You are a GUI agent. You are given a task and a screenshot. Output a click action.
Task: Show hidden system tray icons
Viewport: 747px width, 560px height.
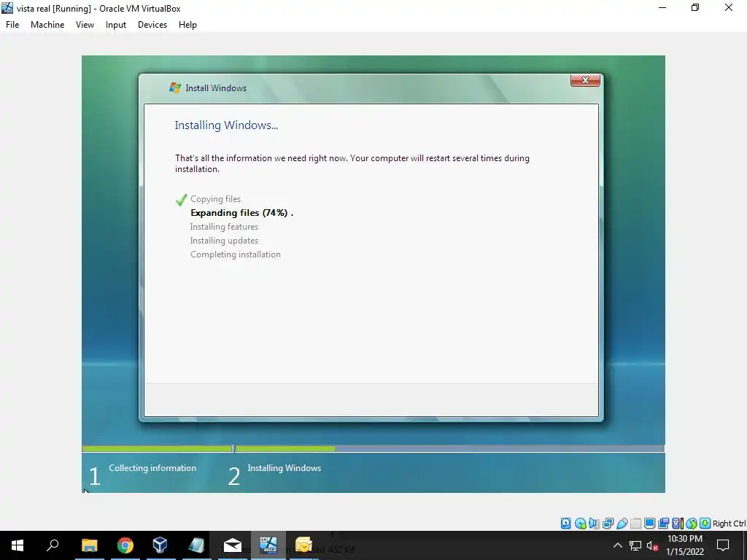[617, 545]
